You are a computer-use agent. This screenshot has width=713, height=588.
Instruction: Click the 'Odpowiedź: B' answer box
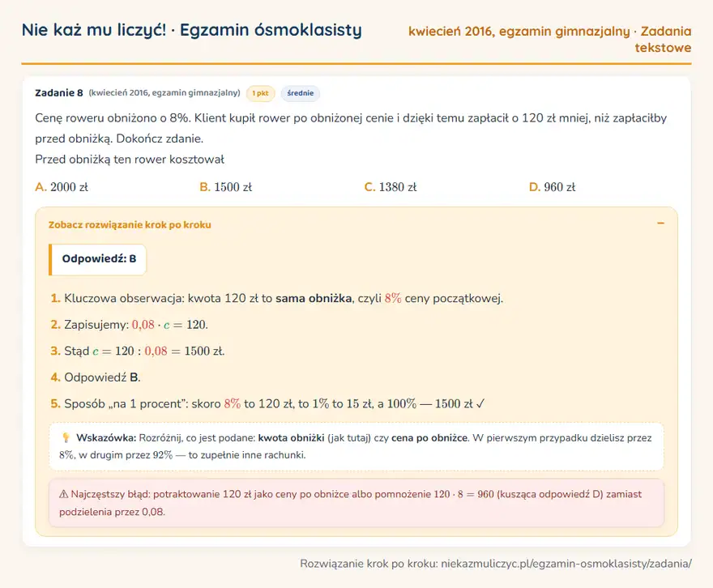98,259
